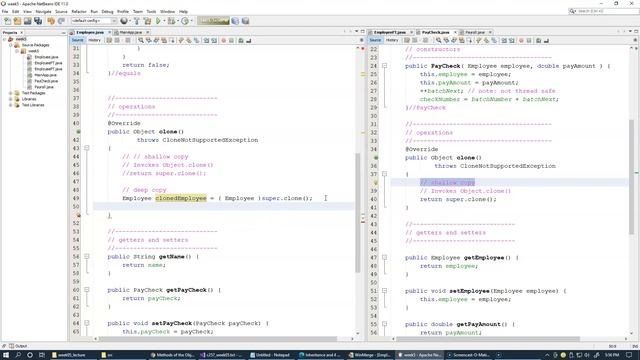This screenshot has width=640, height=360.
Task: Open the Refactor menu
Action: click(79, 12)
